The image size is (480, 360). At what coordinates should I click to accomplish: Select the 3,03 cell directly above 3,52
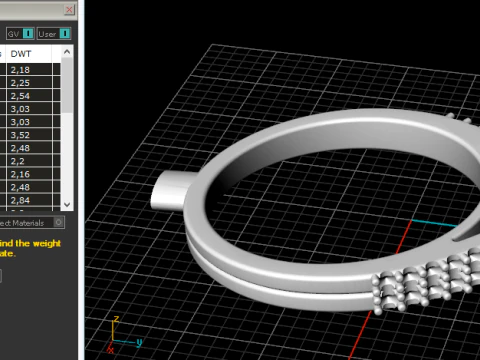pyautogui.click(x=29, y=122)
